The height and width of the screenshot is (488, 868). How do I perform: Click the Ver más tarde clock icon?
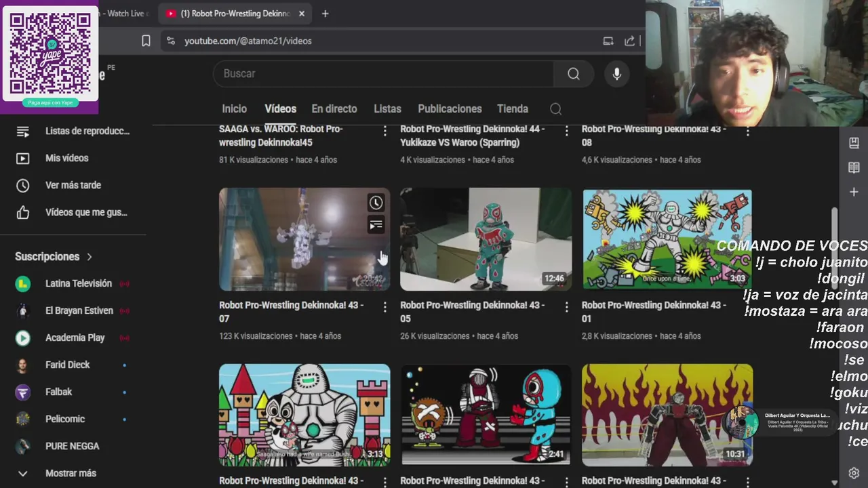click(22, 185)
